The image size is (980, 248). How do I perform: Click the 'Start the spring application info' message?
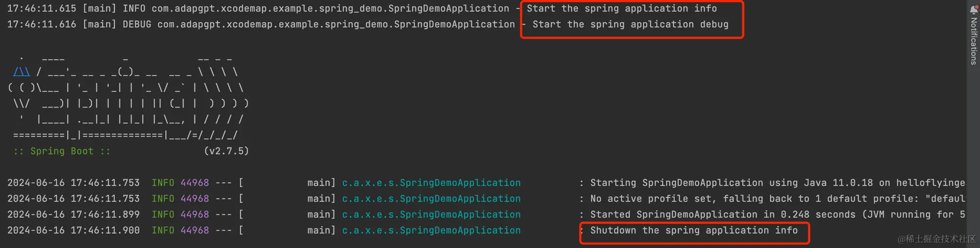pyautogui.click(x=622, y=8)
